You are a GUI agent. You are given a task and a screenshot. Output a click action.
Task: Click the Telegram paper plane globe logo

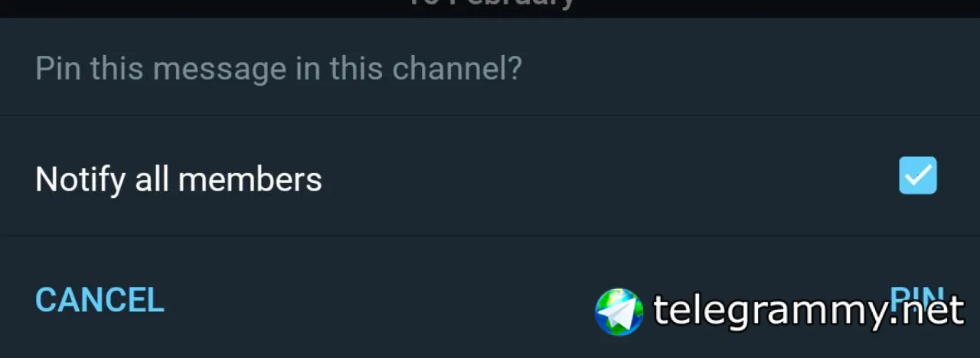pos(619,311)
